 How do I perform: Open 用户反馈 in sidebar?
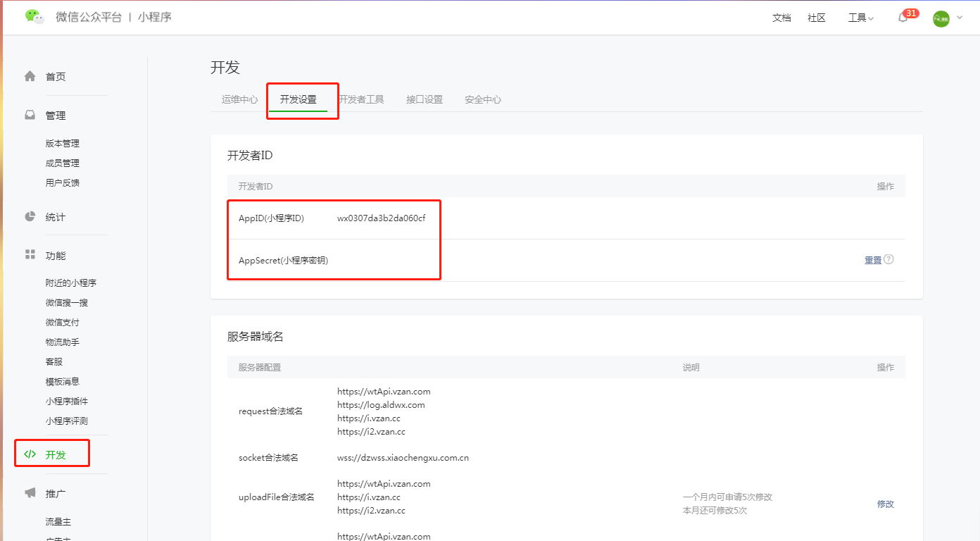click(63, 183)
